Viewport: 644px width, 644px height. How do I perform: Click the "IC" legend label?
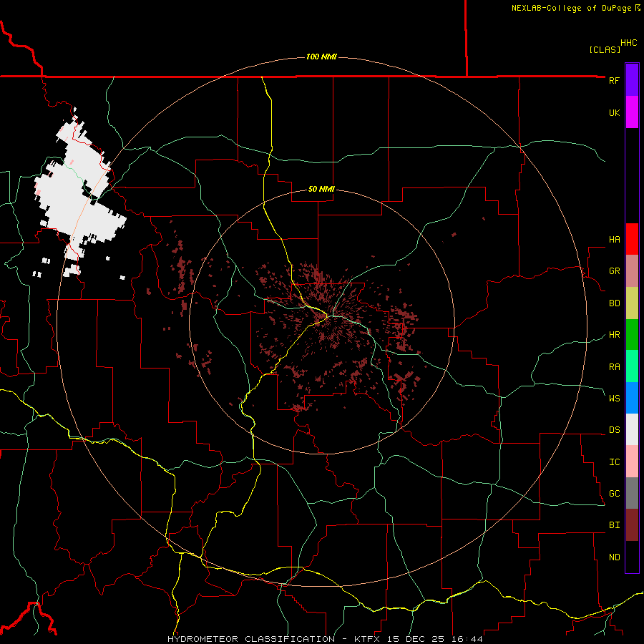point(614,462)
